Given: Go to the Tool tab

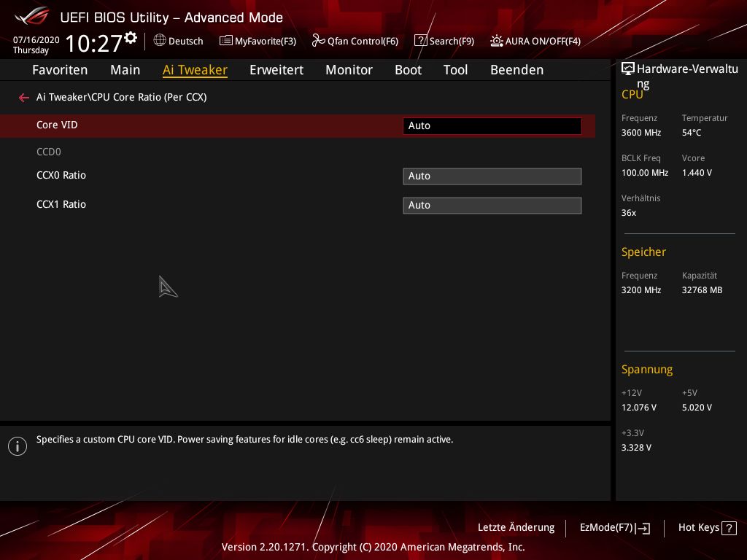Looking at the screenshot, I should tap(455, 70).
